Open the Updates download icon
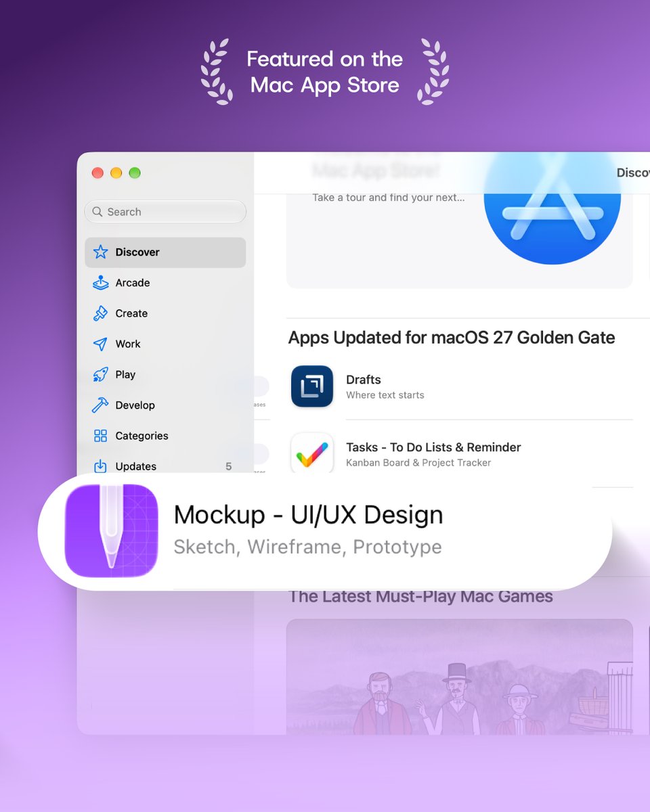 click(100, 466)
